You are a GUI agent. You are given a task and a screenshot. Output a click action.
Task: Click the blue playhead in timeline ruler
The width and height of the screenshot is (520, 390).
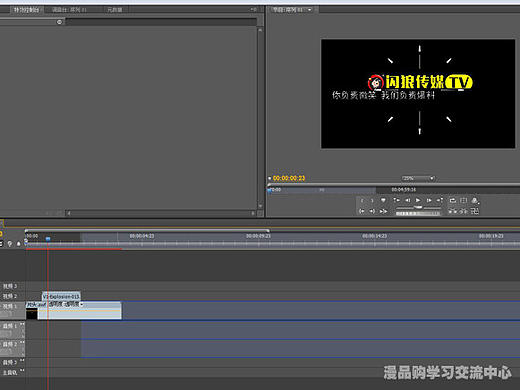pos(48,239)
